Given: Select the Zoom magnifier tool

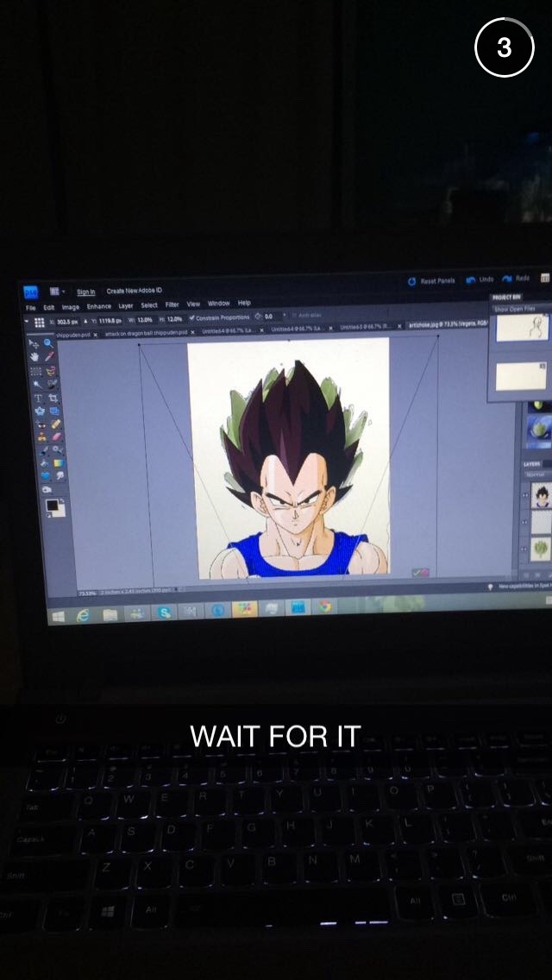Looking at the screenshot, I should 48,342.
